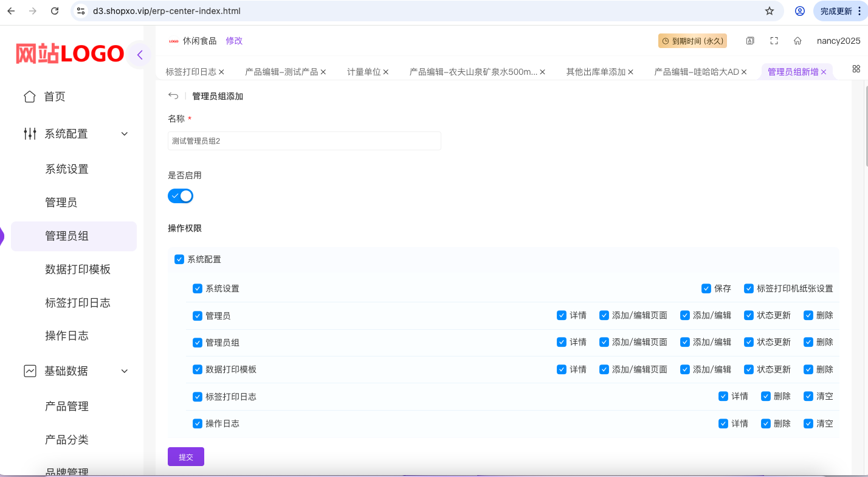The image size is (868, 477).
Task: Select 管理员组 in the sidebar
Action: [x=74, y=236]
